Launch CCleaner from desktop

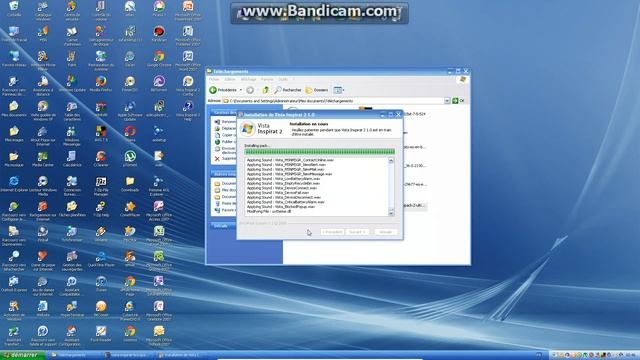coord(101,159)
